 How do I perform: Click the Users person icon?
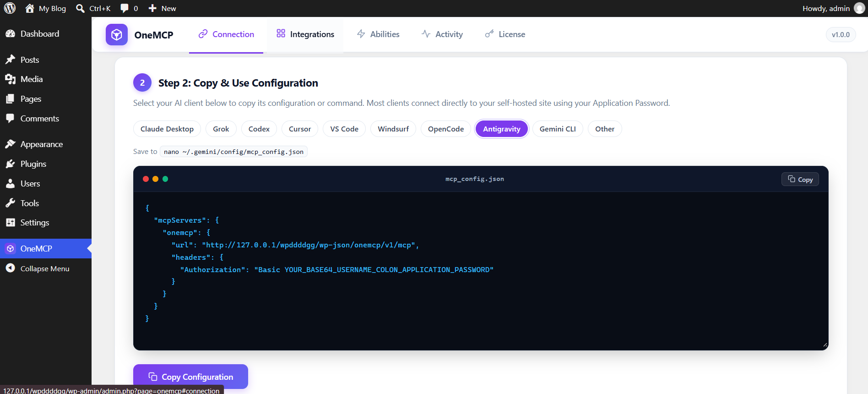click(10, 183)
